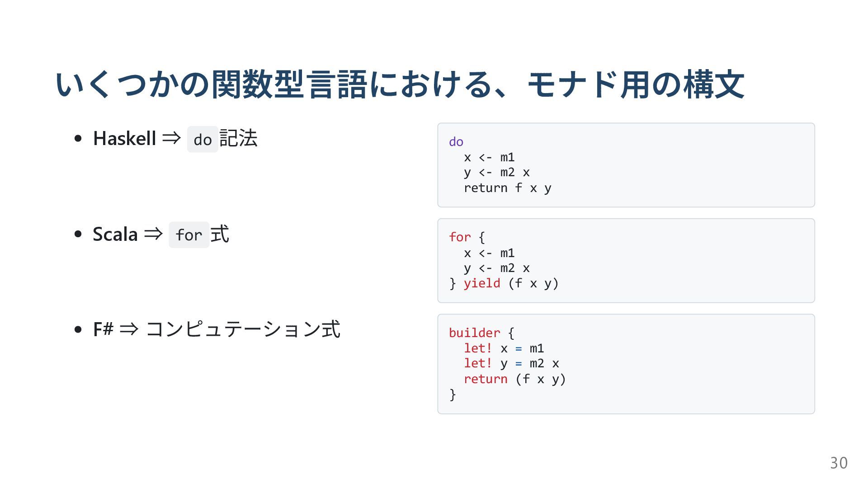Click the red 'for' keyword in Scala code
The height and width of the screenshot is (488, 868).
click(x=460, y=237)
